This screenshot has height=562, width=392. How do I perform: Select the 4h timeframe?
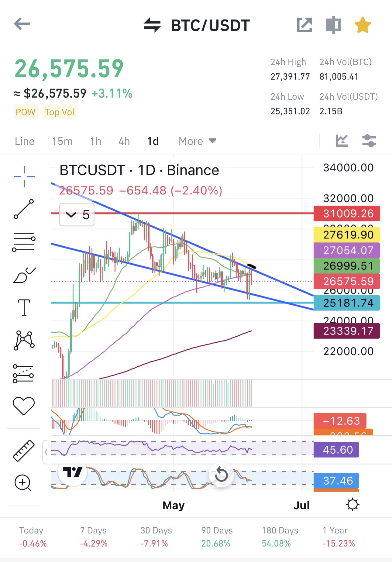pyautogui.click(x=124, y=141)
